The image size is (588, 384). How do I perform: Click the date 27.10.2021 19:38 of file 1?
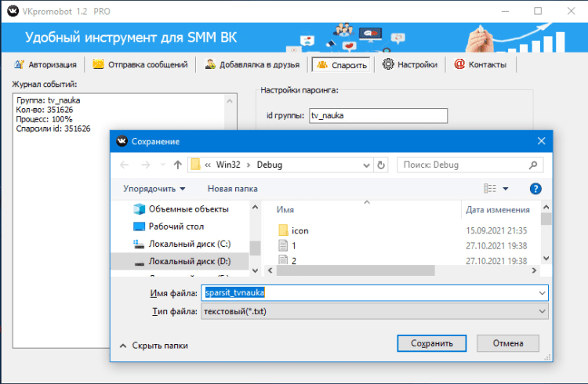(x=496, y=245)
